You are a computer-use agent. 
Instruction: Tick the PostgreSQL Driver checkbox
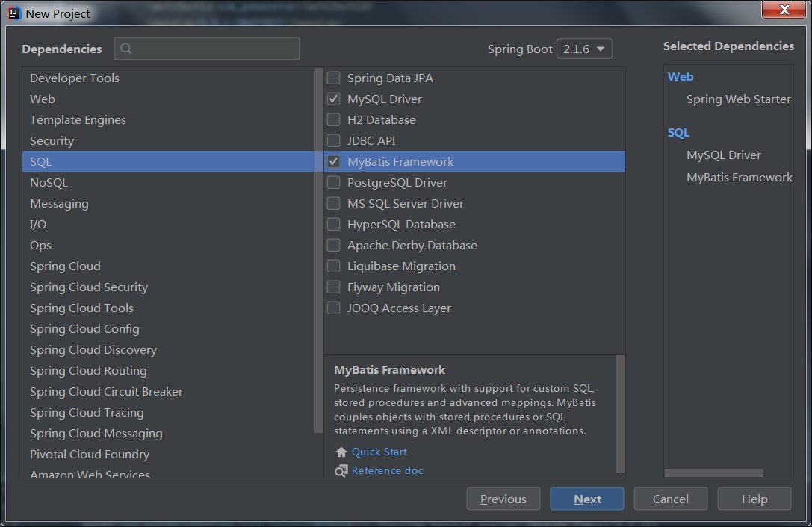(x=333, y=182)
